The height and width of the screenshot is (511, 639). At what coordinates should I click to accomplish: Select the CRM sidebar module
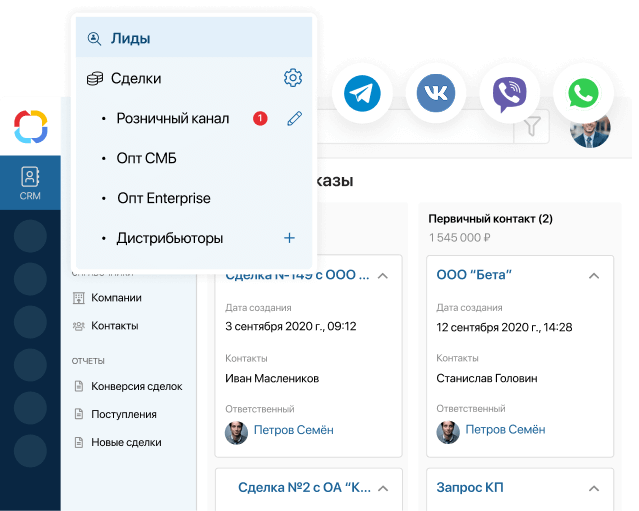pyautogui.click(x=30, y=183)
